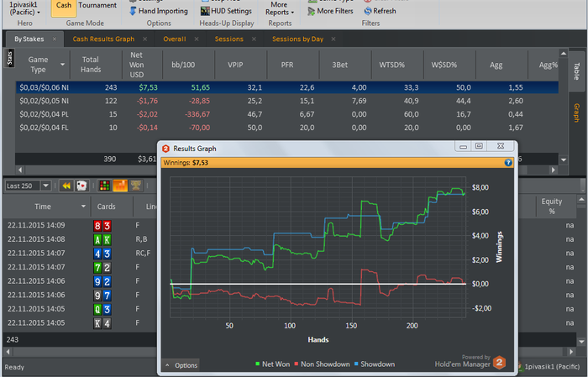Close the Cash Results Graph tab

(144, 39)
